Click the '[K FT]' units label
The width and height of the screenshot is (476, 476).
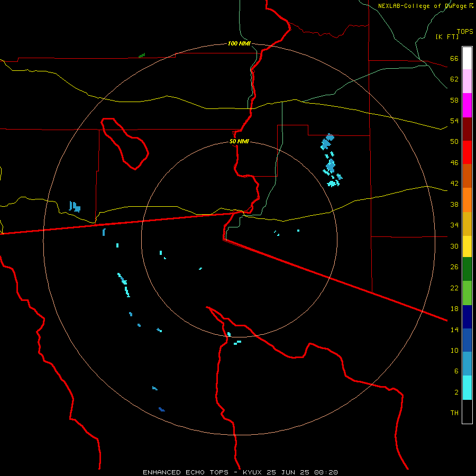(447, 36)
